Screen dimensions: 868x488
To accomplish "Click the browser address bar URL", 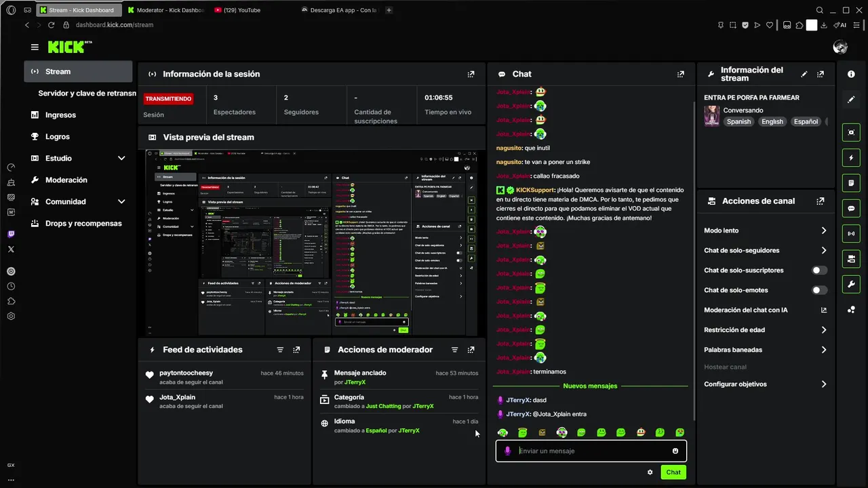I will [115, 25].
